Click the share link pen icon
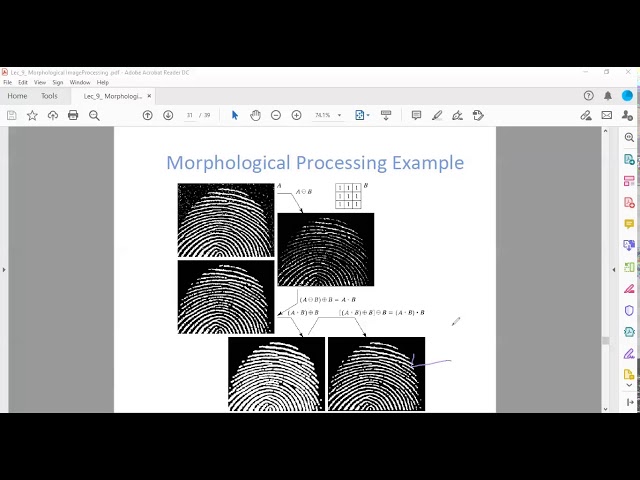 point(586,116)
